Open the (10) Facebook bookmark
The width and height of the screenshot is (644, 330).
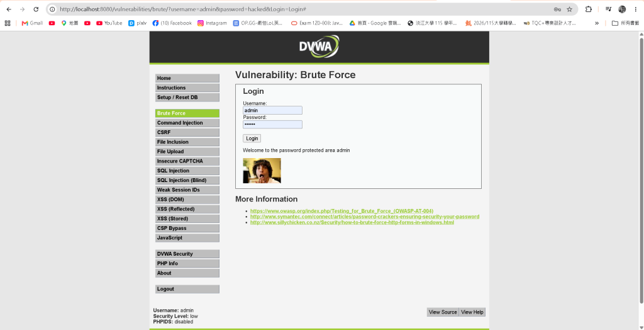pos(172,23)
